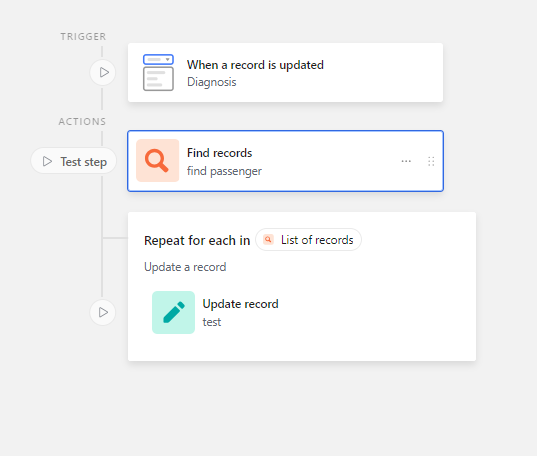This screenshot has height=456, width=537.
Task: Select the Find records action card
Action: tap(285, 161)
